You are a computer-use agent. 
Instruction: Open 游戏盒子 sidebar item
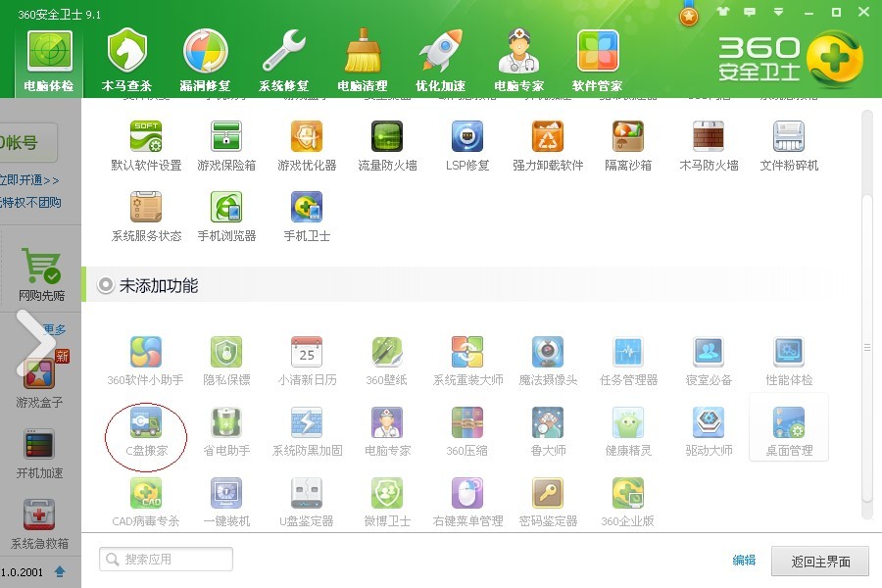pyautogui.click(x=39, y=380)
